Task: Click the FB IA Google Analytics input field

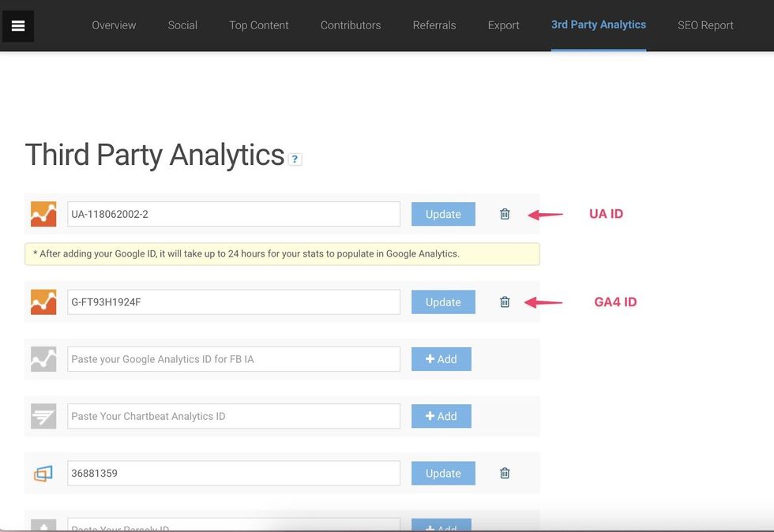Action: (x=234, y=359)
